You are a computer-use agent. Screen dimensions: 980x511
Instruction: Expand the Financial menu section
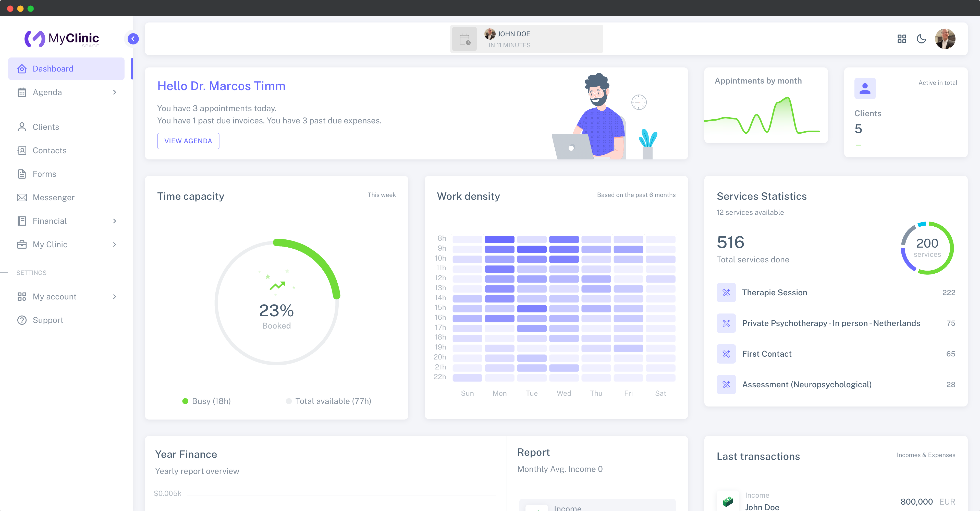click(x=115, y=221)
